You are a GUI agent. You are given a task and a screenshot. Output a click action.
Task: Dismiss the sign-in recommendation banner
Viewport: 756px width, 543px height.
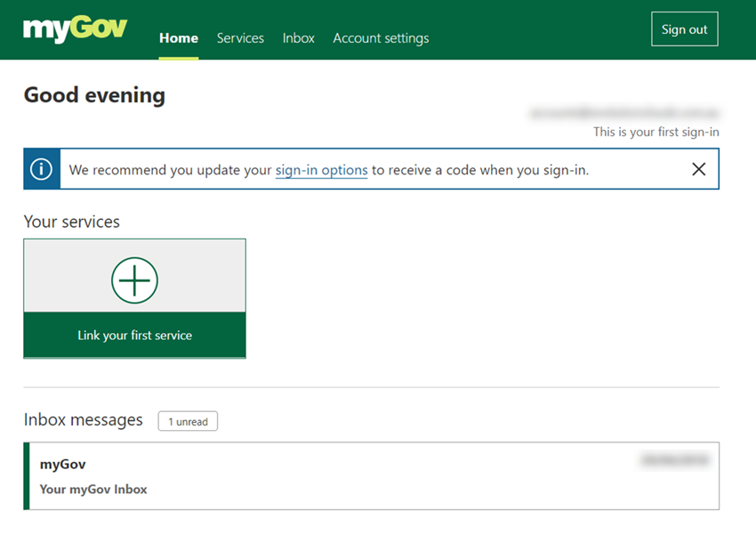tap(698, 169)
